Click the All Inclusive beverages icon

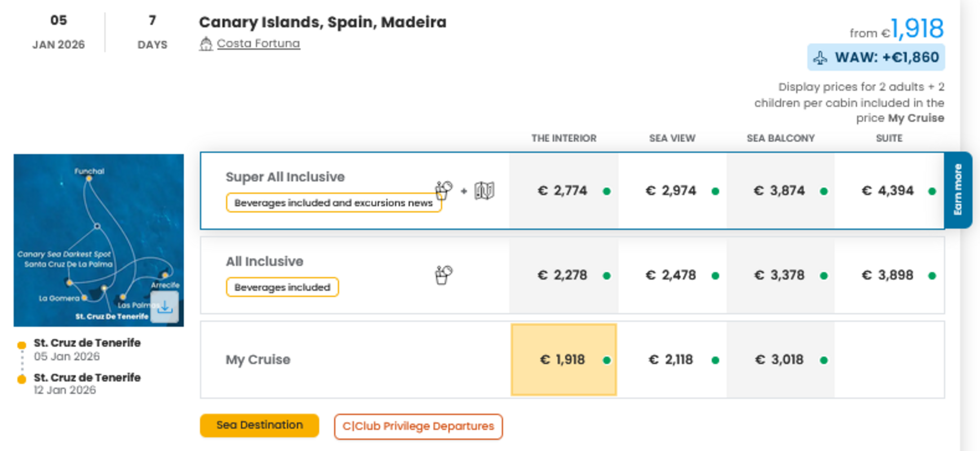(444, 275)
